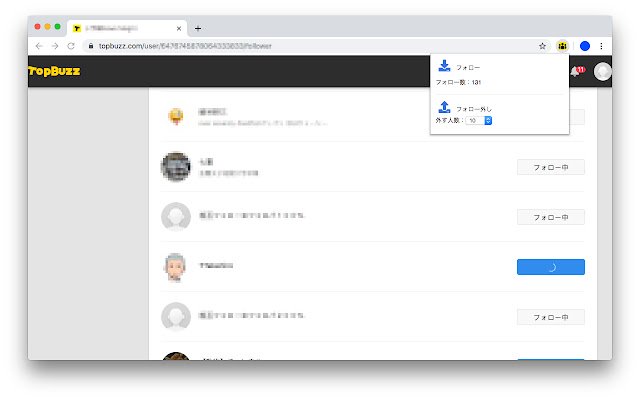
Task: Click the address bar URL
Action: coord(185,46)
